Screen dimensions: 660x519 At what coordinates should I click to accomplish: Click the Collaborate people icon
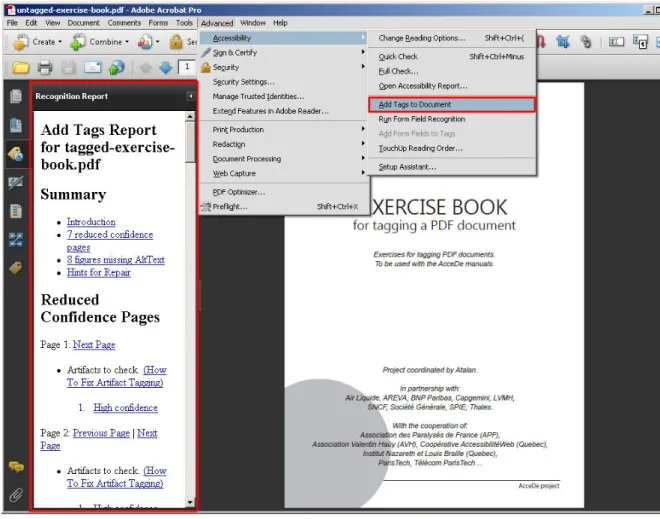coord(145,42)
